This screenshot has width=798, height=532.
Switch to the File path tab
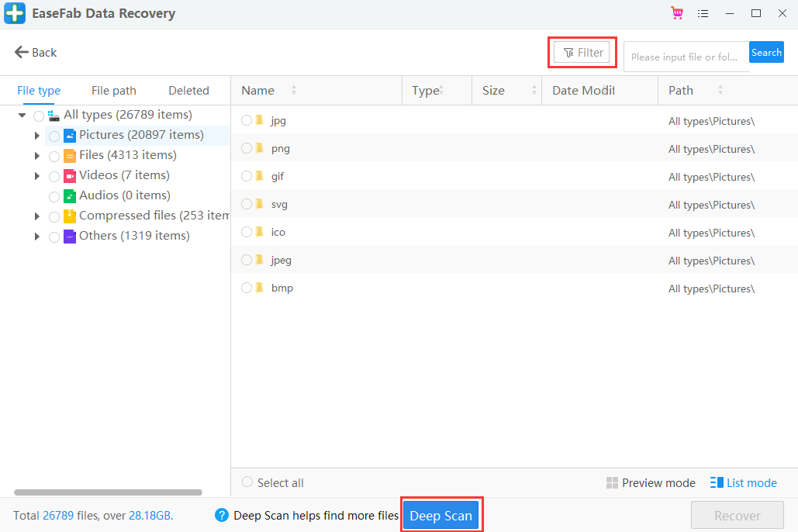pos(113,91)
